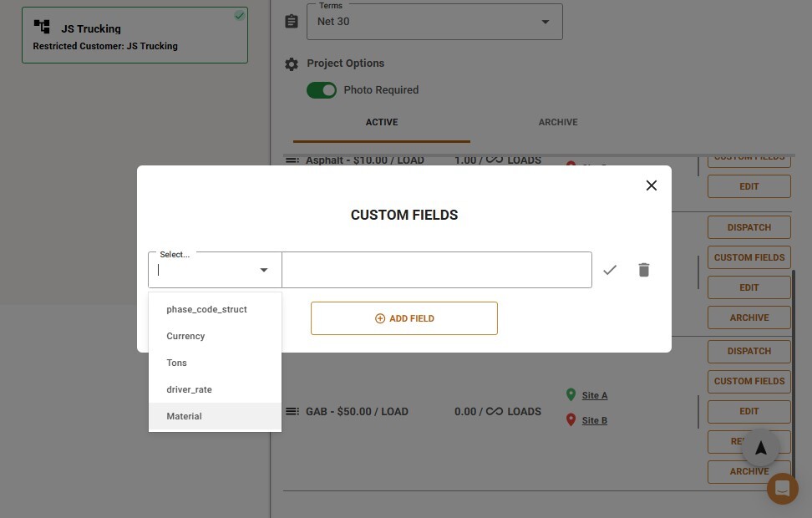Image resolution: width=812 pixels, height=518 pixels.
Task: Delete the custom field row via trash icon
Action: pos(644,270)
